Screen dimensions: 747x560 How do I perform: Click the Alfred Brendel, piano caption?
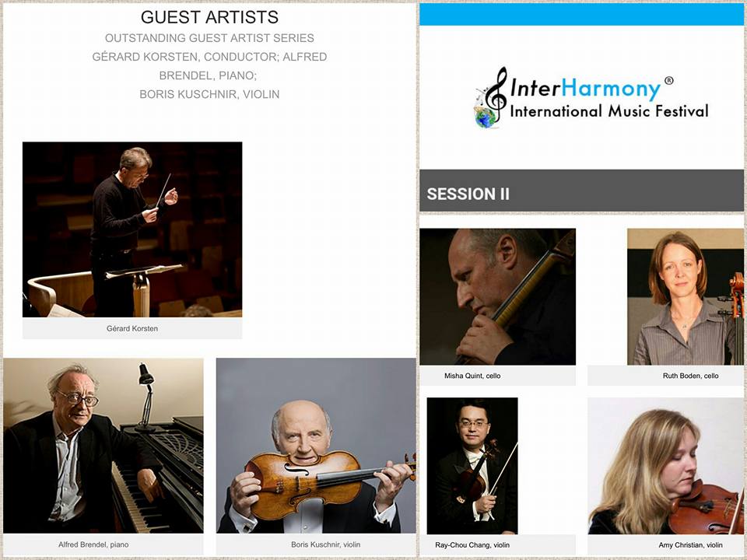(x=93, y=544)
